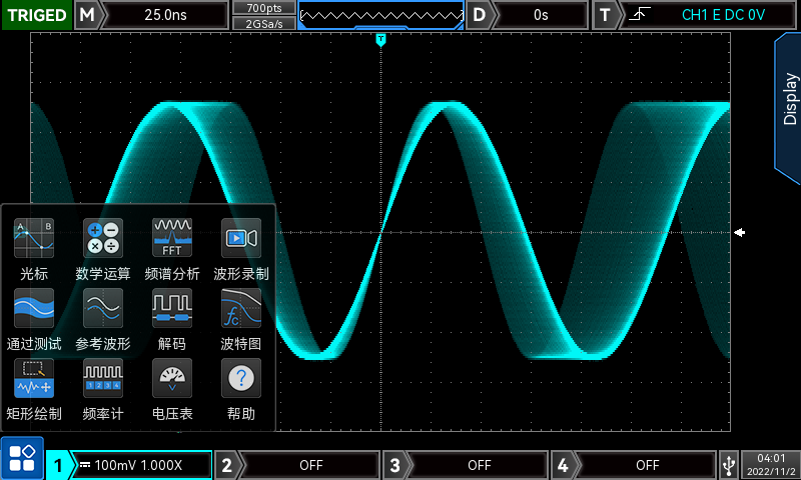This screenshot has height=480, width=801.
Task: Open the 频率计 frequency counter
Action: point(103,388)
